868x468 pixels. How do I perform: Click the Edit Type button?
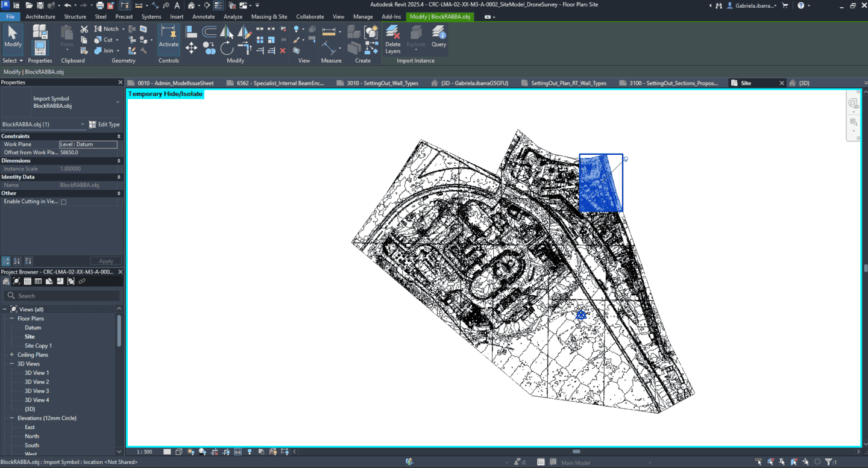click(104, 124)
